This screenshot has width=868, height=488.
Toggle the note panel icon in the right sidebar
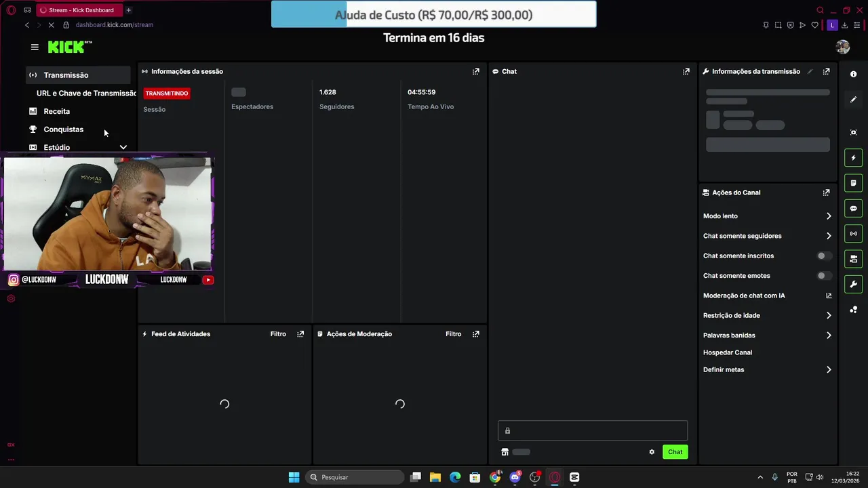pos(853,183)
